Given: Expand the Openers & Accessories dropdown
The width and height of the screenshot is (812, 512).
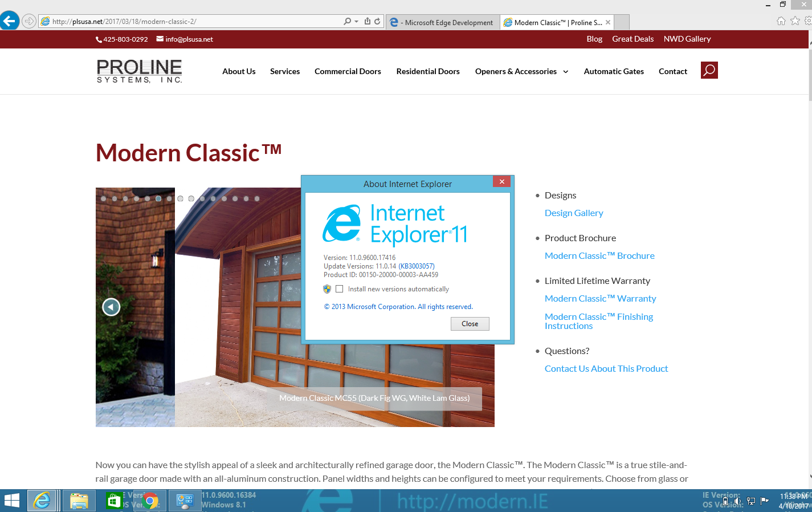Looking at the screenshot, I should click(521, 71).
